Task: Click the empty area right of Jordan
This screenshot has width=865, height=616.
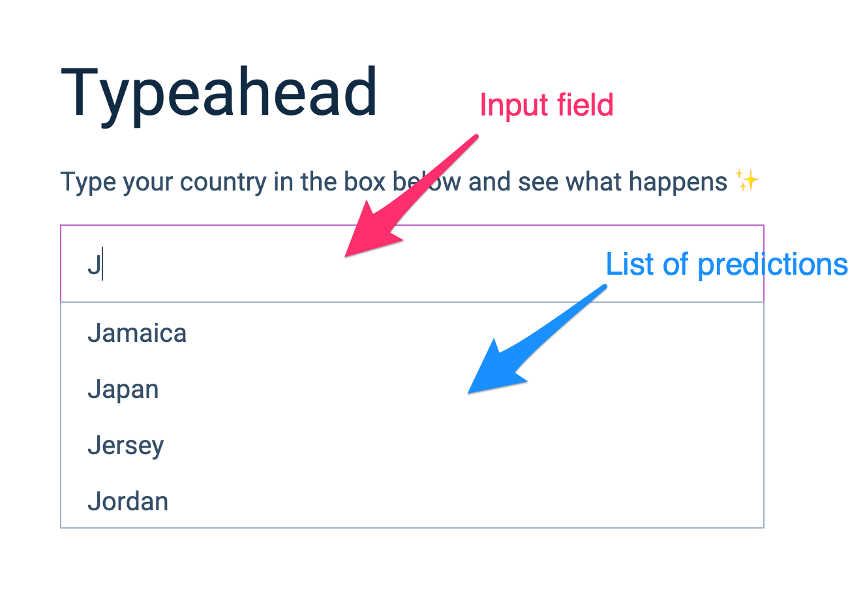Action: pos(457,501)
